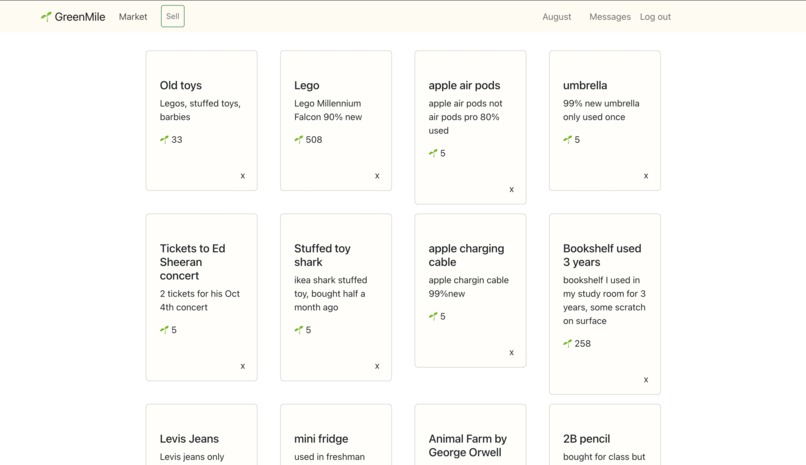Click the bookshelf study room description
The width and height of the screenshot is (806, 465).
[604, 301]
